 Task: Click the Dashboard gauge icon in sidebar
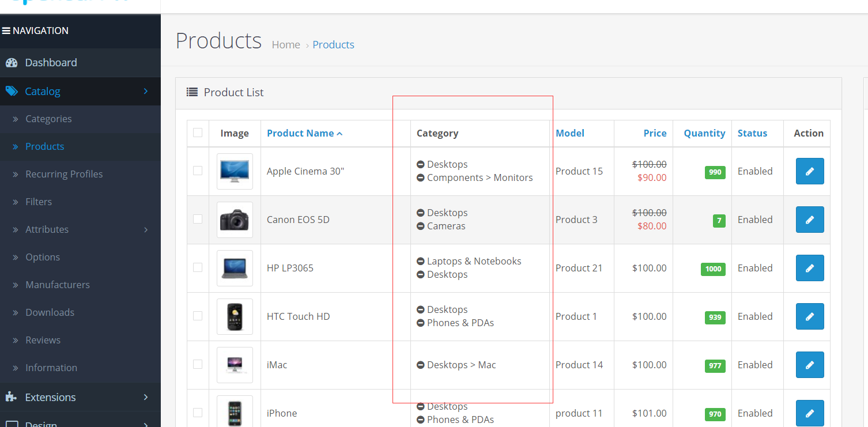(x=12, y=62)
